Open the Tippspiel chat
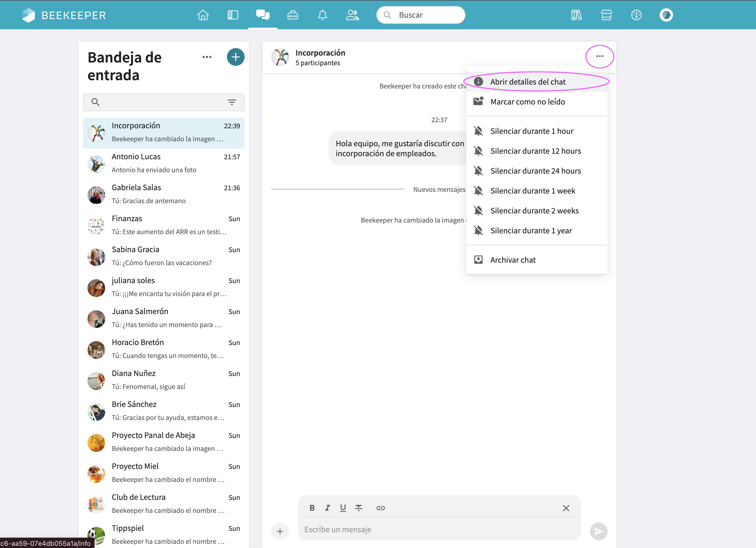 coord(163,534)
